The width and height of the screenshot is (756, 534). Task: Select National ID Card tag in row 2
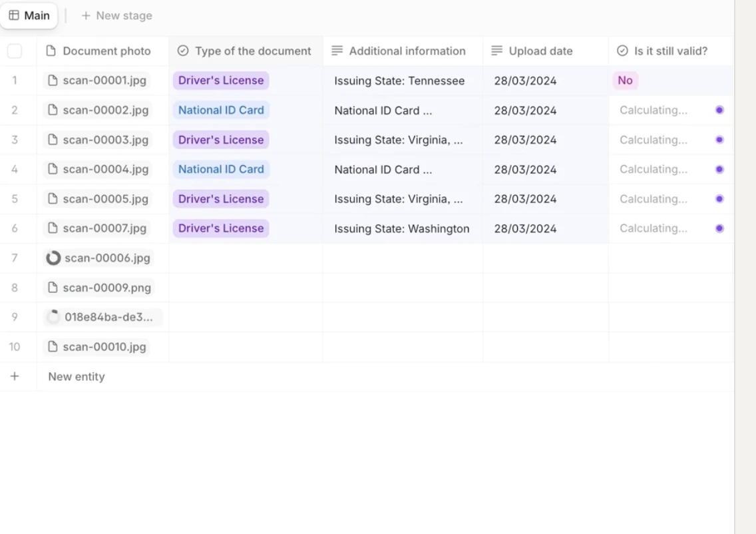[x=221, y=110]
